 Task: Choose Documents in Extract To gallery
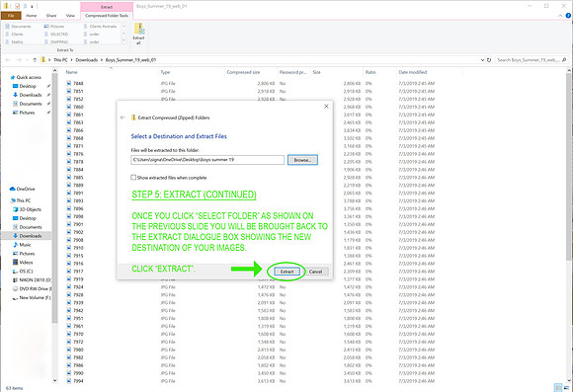pos(18,27)
